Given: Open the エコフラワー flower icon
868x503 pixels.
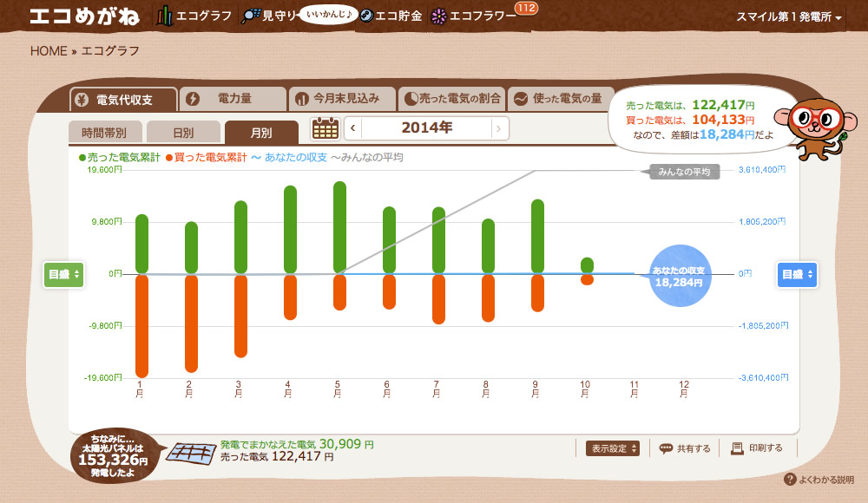Looking at the screenshot, I should [x=439, y=16].
